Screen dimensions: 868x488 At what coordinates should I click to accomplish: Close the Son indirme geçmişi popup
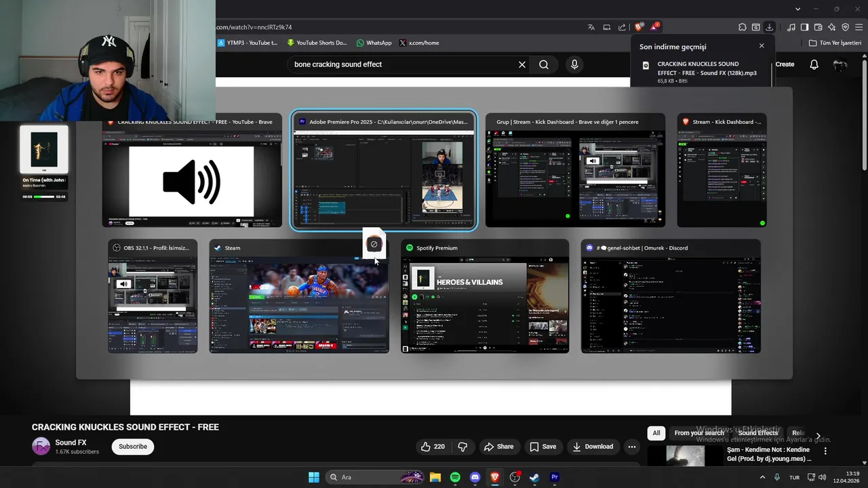pyautogui.click(x=762, y=46)
